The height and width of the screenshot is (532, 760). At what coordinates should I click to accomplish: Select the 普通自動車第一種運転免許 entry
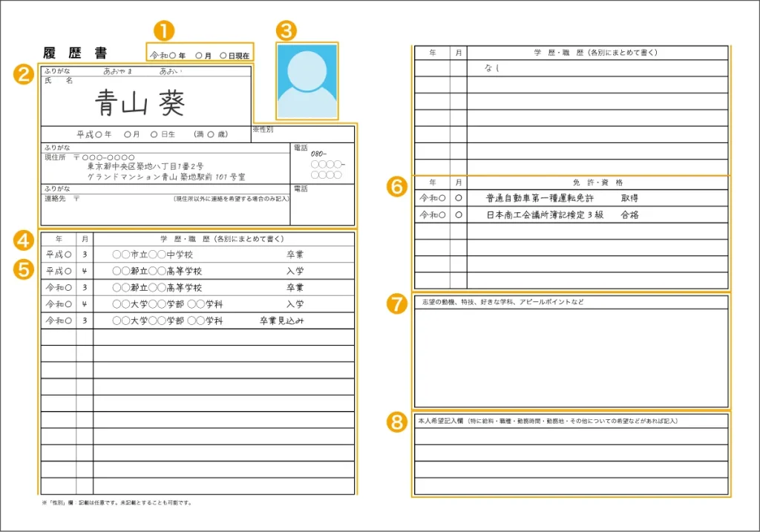540,198
